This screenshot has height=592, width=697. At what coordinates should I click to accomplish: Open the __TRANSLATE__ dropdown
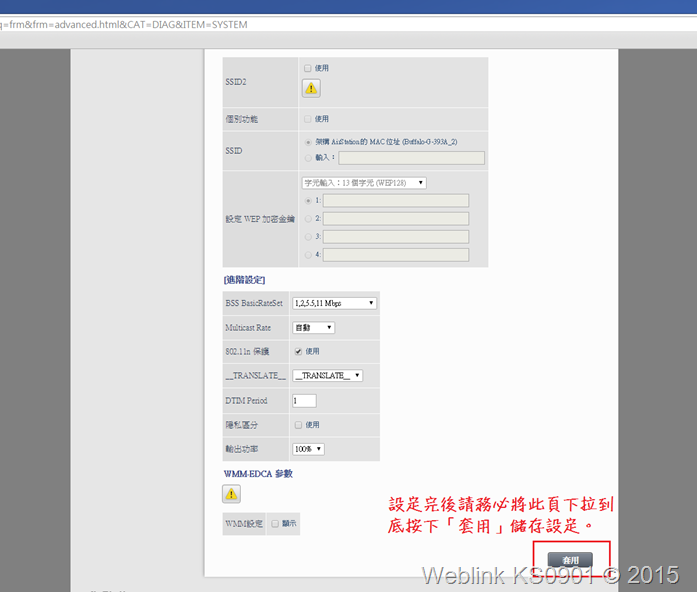click(328, 376)
